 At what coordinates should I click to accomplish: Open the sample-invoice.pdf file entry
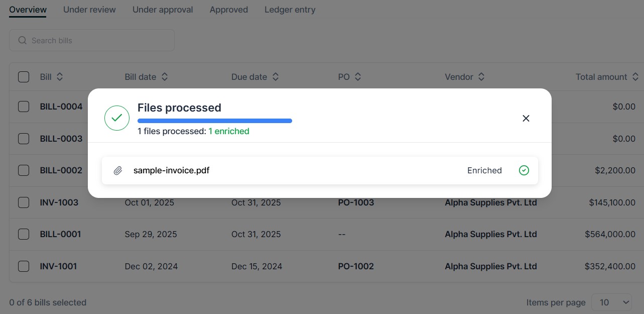point(171,170)
